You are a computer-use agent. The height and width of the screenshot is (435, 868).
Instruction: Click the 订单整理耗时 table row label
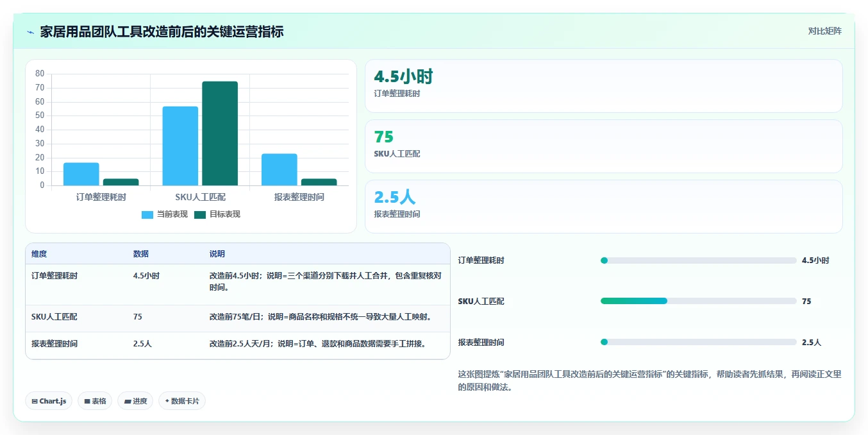point(54,276)
